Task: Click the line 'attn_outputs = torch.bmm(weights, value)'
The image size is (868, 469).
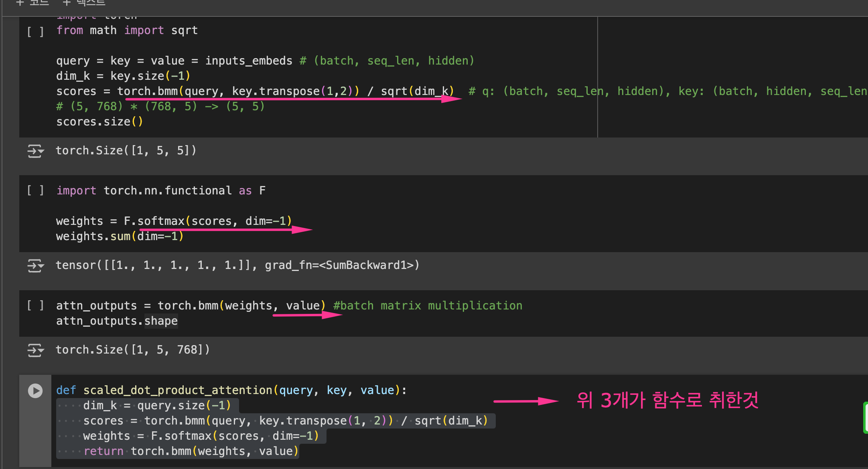Action: pyautogui.click(x=191, y=306)
